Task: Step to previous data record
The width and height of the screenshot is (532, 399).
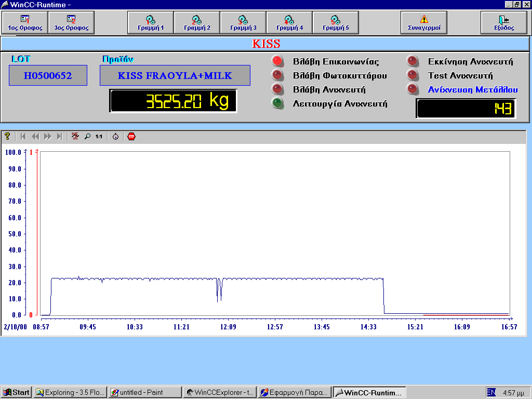Action: tap(35, 137)
